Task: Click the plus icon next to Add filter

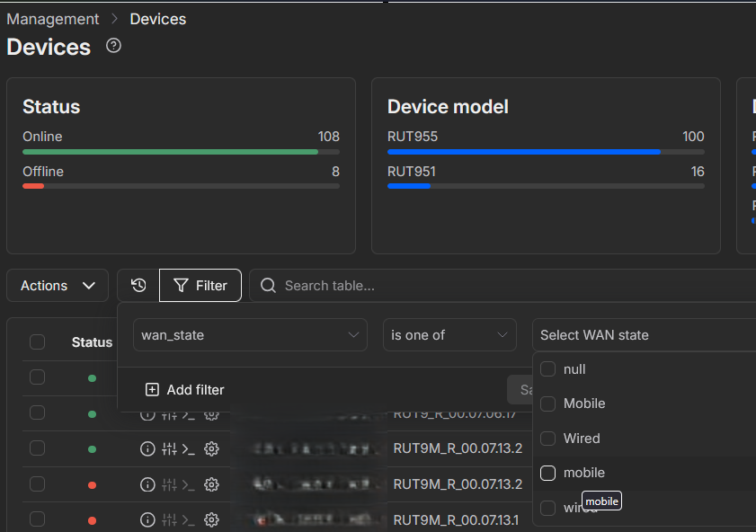Action: pyautogui.click(x=152, y=389)
